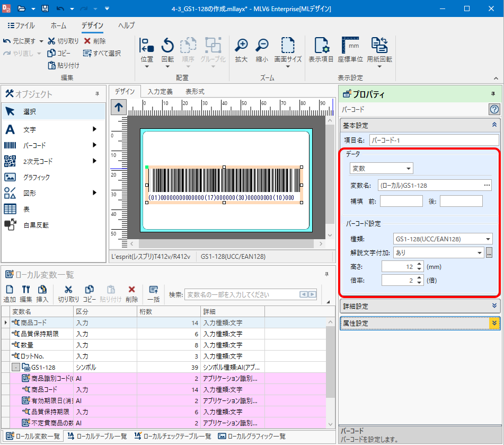The width and height of the screenshot is (504, 445).
Task: Collapse the GS1-128 tree node
Action: pos(15,368)
